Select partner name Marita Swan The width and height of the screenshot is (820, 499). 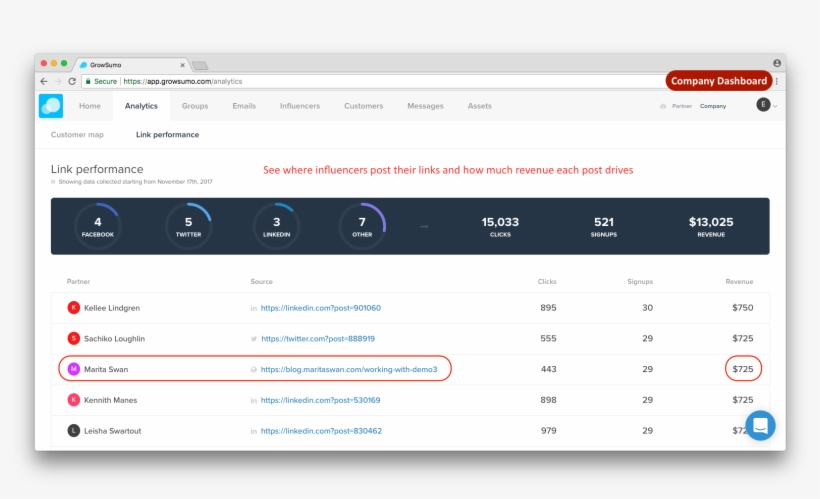tap(106, 369)
